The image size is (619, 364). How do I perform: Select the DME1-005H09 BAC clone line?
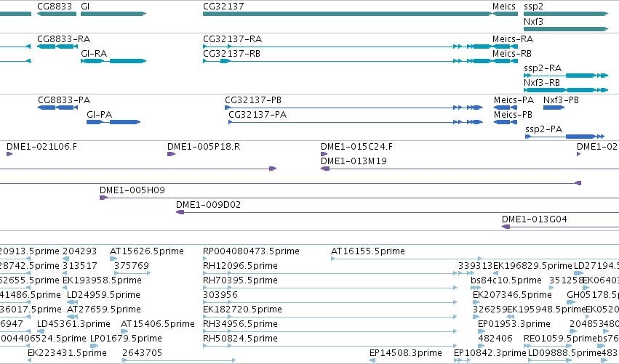(x=359, y=198)
